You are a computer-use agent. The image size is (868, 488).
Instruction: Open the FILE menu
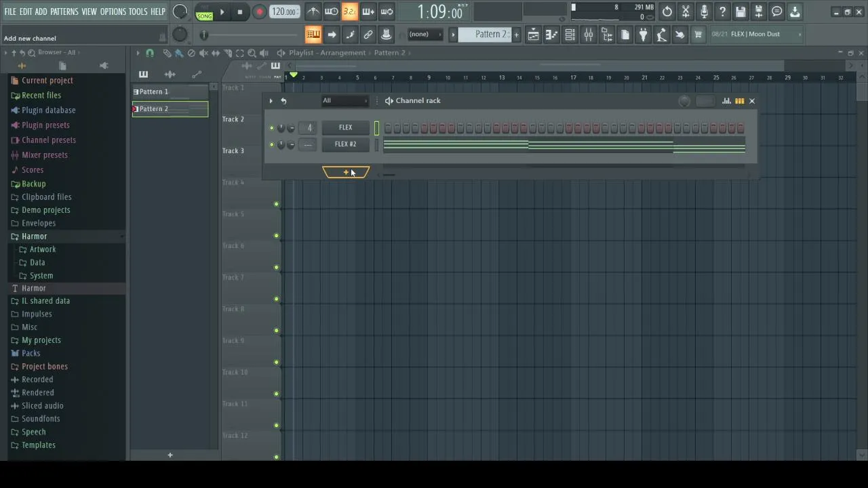[x=10, y=12]
